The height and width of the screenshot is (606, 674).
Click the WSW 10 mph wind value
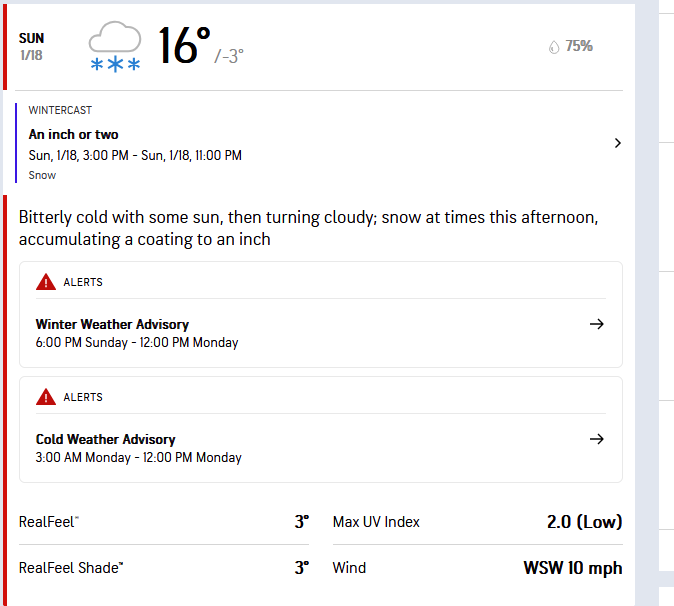pyautogui.click(x=572, y=568)
